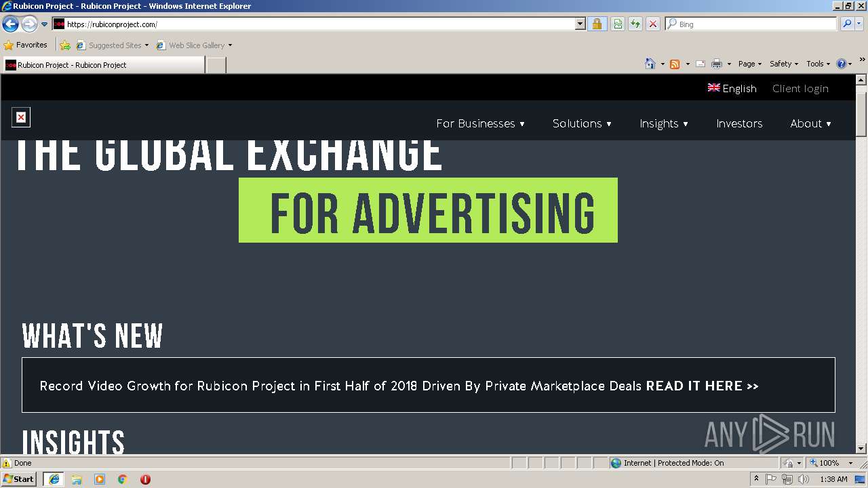Open the network tray icon
This screenshot has width=868, height=488.
(787, 479)
